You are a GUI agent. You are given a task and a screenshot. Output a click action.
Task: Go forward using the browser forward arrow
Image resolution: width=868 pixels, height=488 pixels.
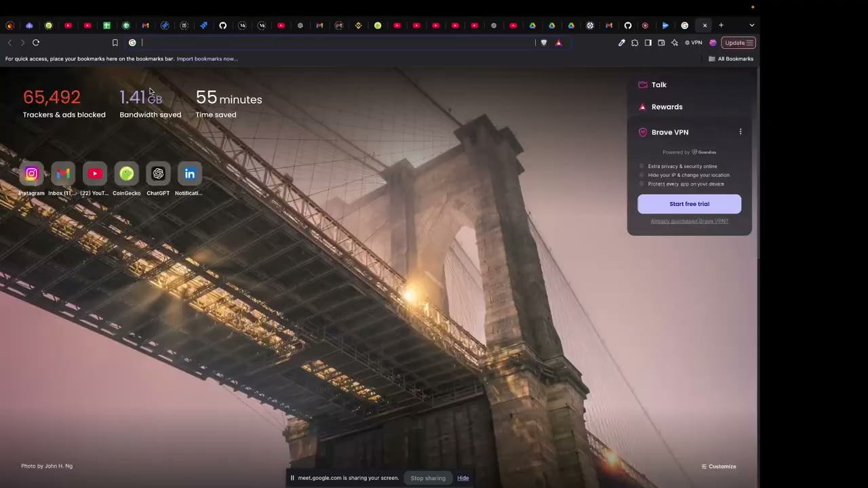(22, 43)
